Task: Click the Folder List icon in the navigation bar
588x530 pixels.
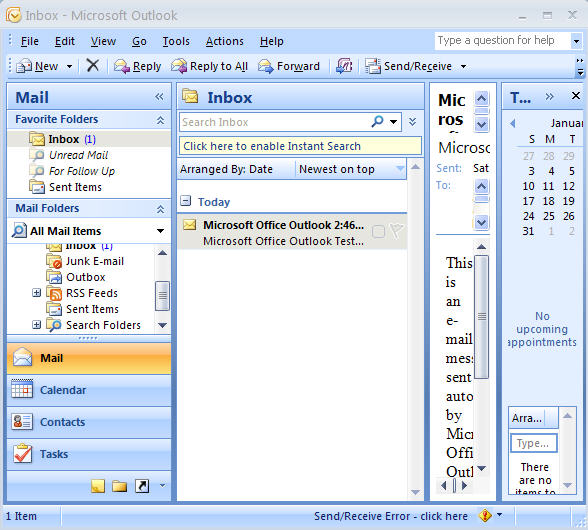Action: 120,486
